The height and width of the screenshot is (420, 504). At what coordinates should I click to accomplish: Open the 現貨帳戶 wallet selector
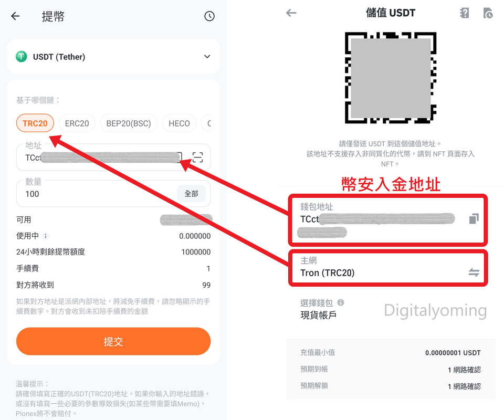pyautogui.click(x=318, y=315)
